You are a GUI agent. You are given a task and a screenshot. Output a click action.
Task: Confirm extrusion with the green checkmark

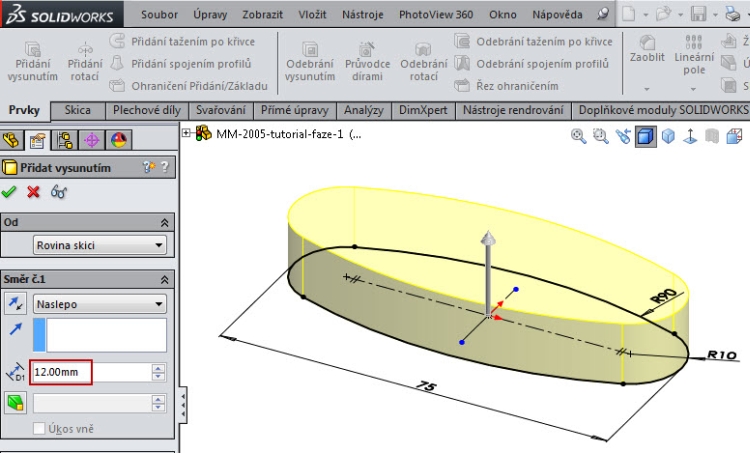coord(9,192)
